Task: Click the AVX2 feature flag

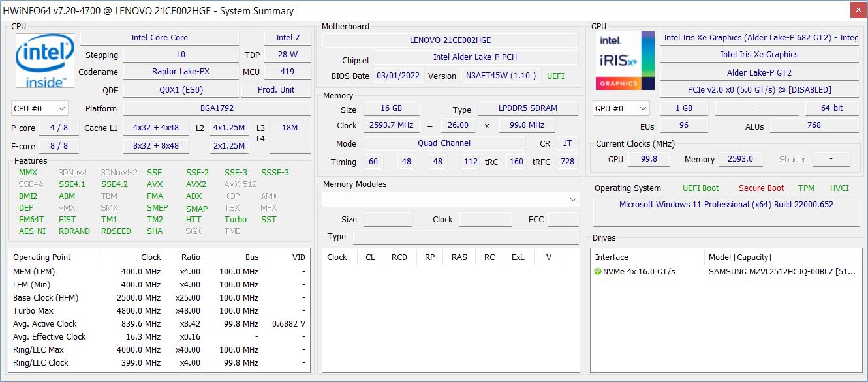Action: pyautogui.click(x=196, y=184)
